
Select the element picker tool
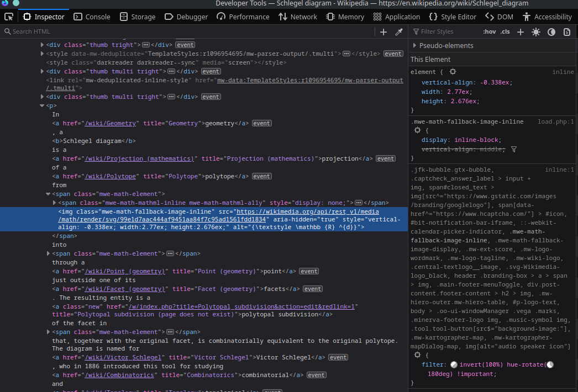click(x=9, y=17)
